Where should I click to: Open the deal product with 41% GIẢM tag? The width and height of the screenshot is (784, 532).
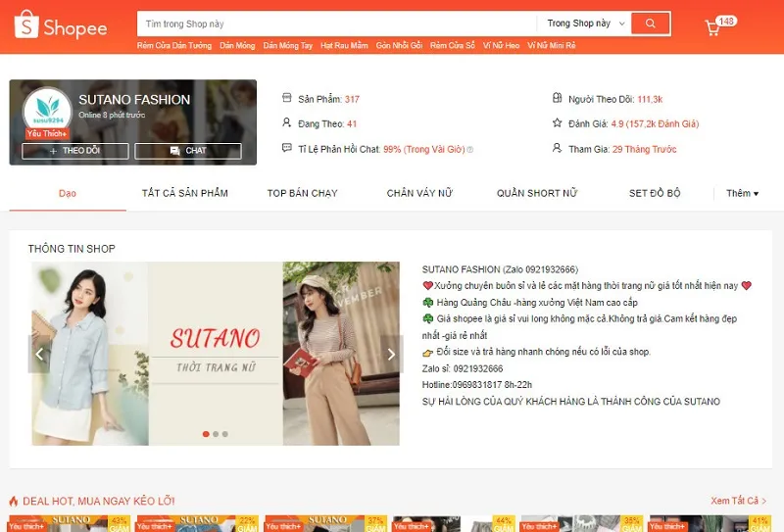click(710, 523)
